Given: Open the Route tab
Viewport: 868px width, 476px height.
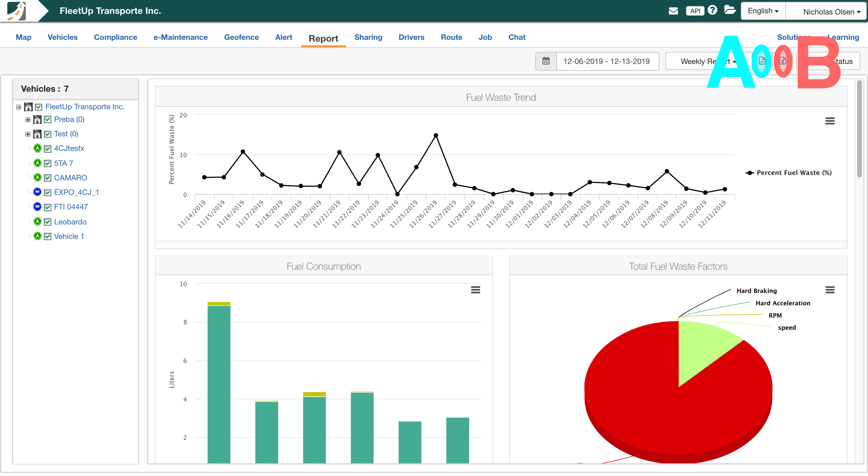Looking at the screenshot, I should [x=451, y=37].
